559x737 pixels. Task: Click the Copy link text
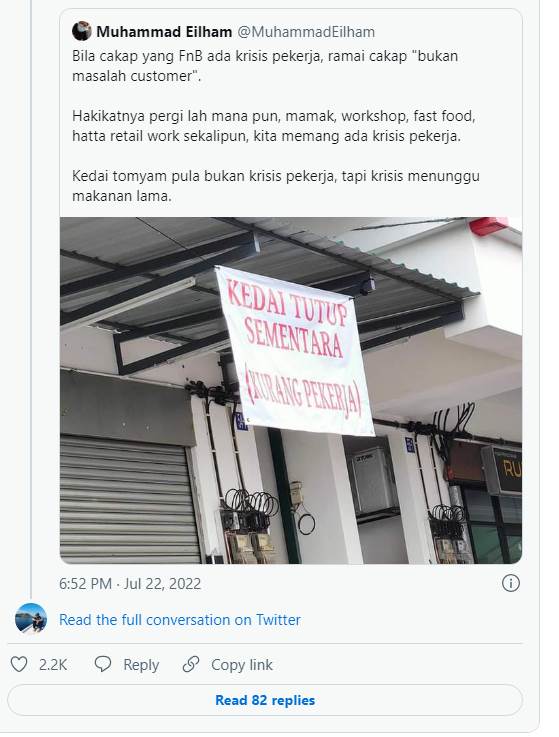[x=242, y=665]
